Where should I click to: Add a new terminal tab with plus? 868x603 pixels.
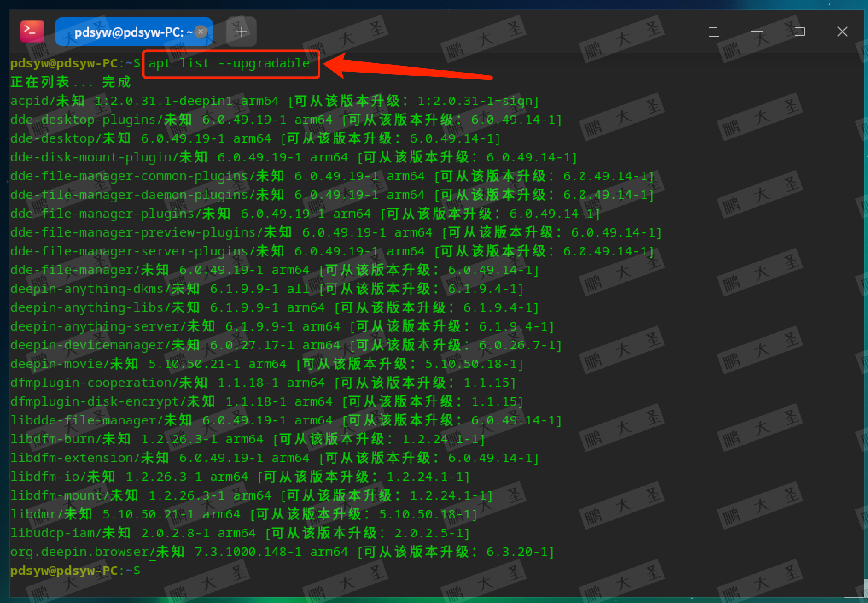point(241,32)
